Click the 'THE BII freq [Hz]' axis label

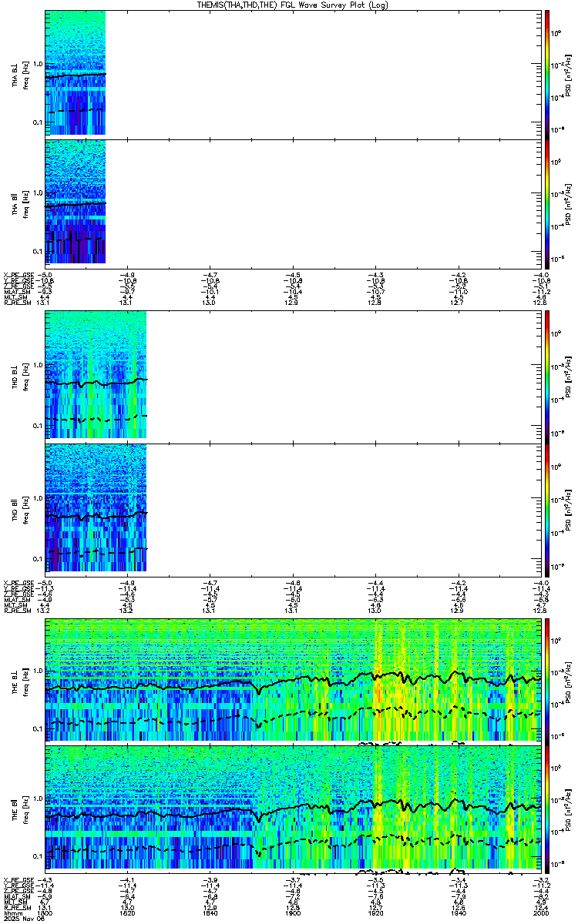point(20,810)
